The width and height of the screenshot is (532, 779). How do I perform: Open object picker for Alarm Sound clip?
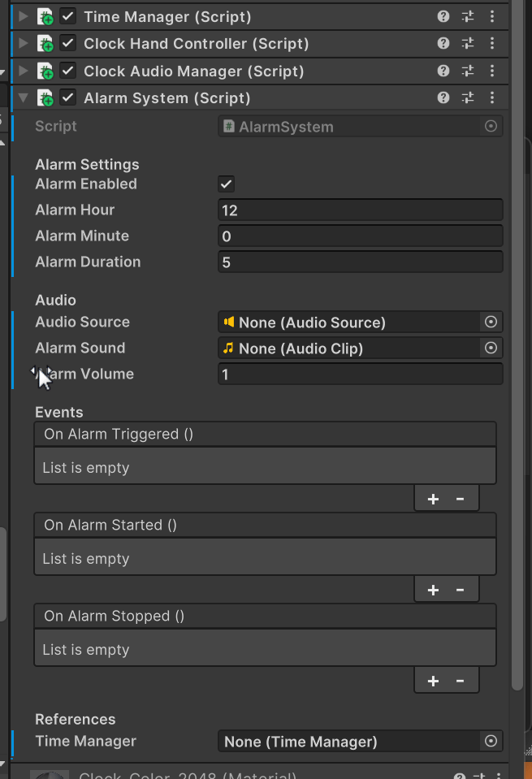491,348
